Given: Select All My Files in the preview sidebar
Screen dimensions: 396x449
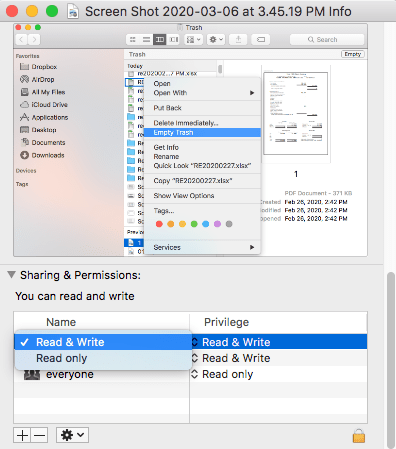Looking at the screenshot, I should point(43,92).
